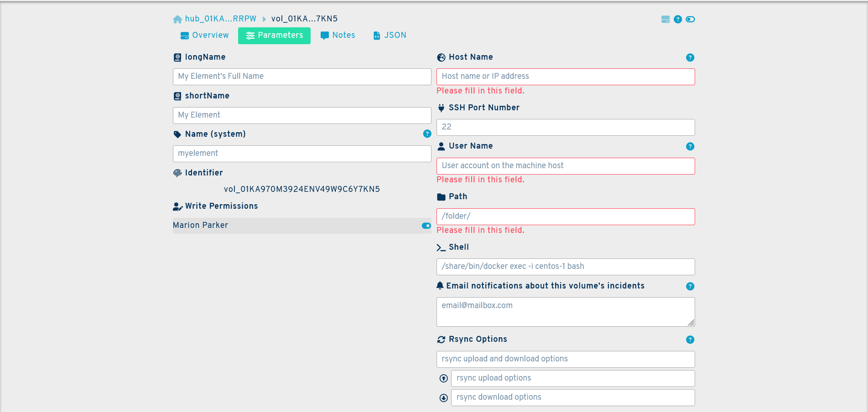Open help for Name (system) field
The height and width of the screenshot is (412, 868).
tap(427, 134)
